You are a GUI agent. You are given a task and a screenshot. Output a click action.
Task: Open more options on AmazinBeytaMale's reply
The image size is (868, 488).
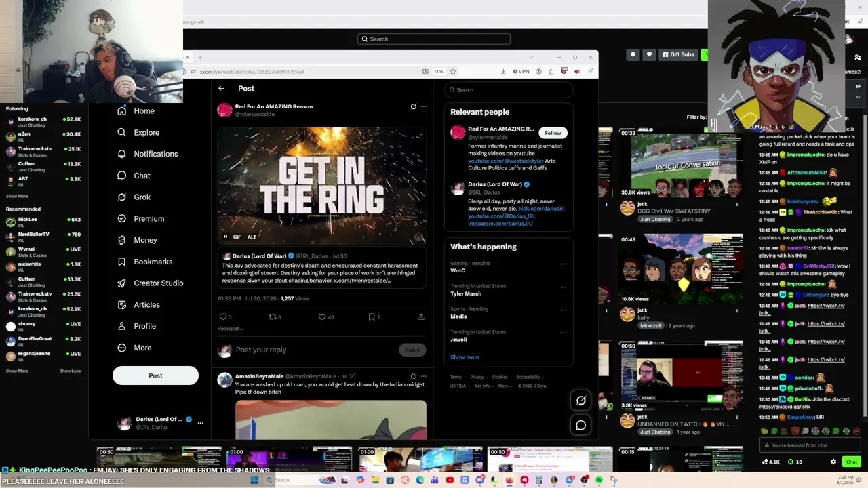point(424,376)
